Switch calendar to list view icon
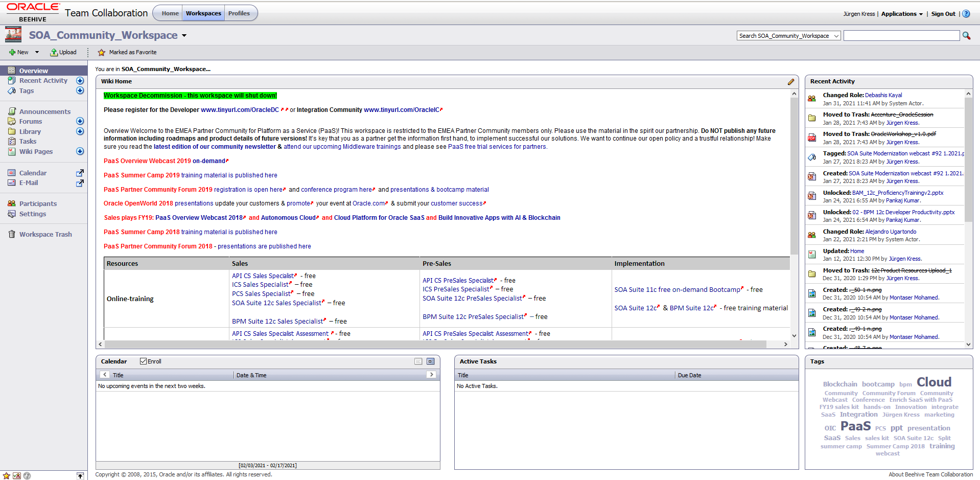Image resolution: width=980 pixels, height=480 pixels. (418, 361)
